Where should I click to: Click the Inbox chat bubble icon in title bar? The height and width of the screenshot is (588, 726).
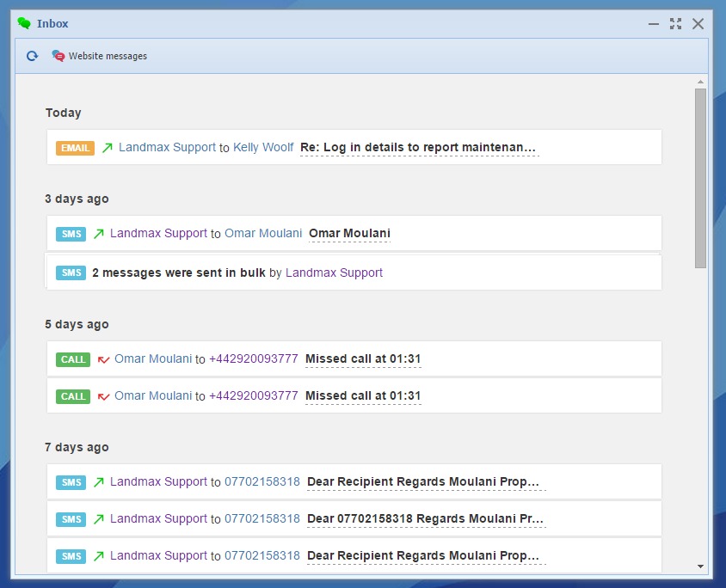coord(24,23)
